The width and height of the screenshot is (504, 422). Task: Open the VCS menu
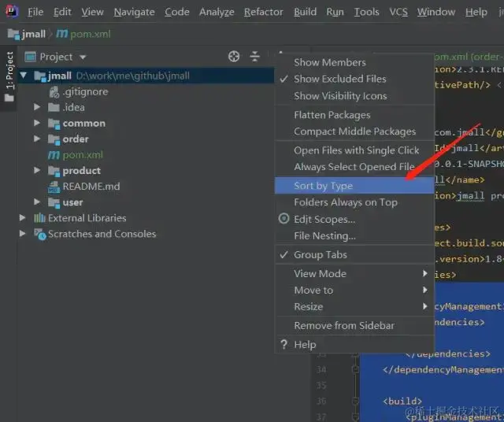point(398,12)
